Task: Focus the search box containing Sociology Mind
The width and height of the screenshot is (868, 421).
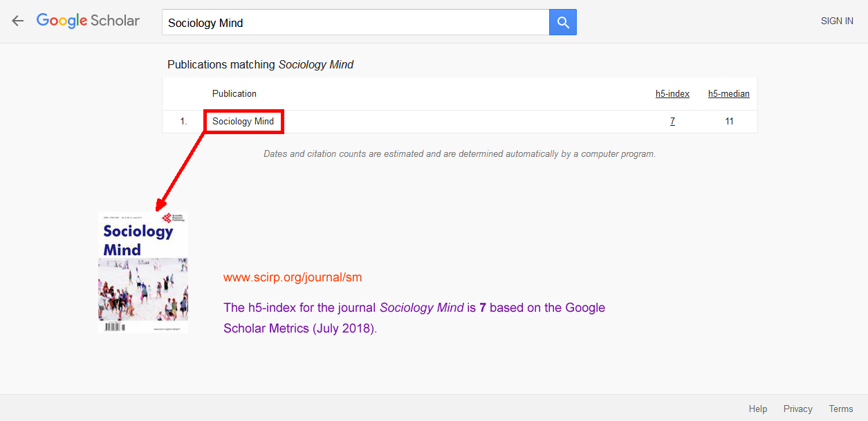Action: pyautogui.click(x=355, y=23)
